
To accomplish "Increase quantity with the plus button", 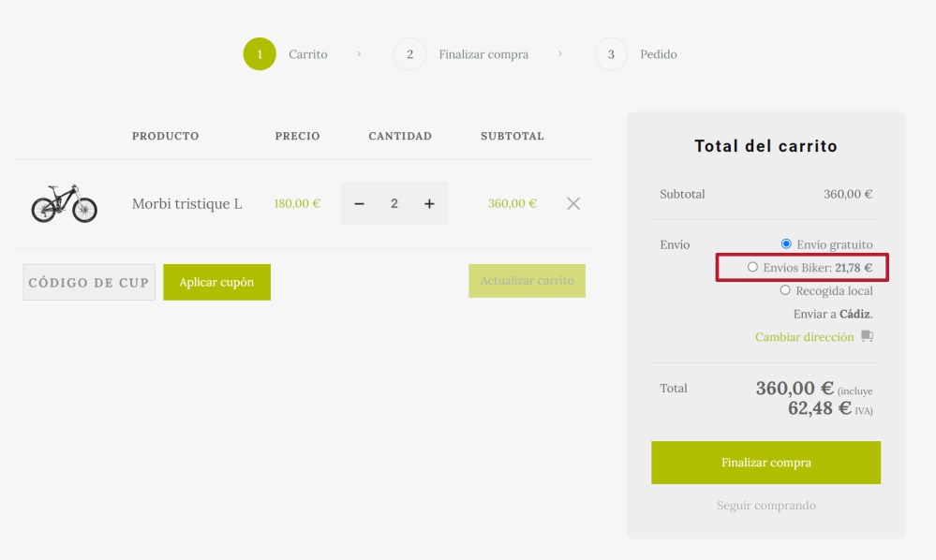I will tap(429, 203).
